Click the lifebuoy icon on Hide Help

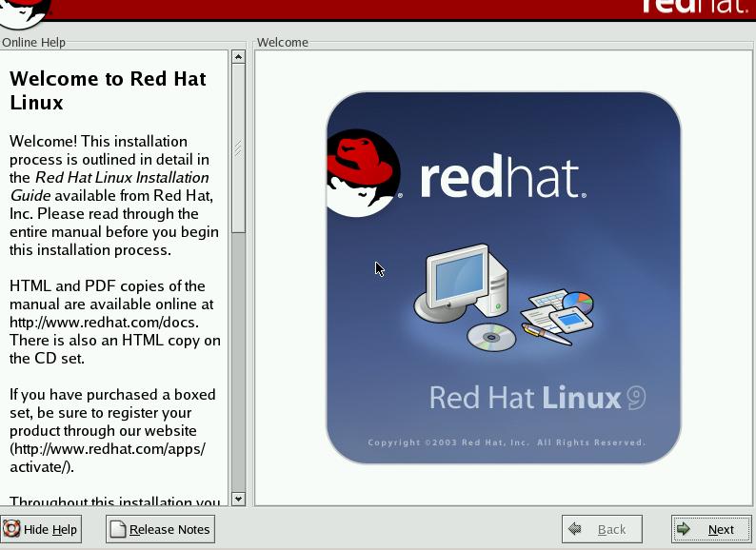click(11, 529)
